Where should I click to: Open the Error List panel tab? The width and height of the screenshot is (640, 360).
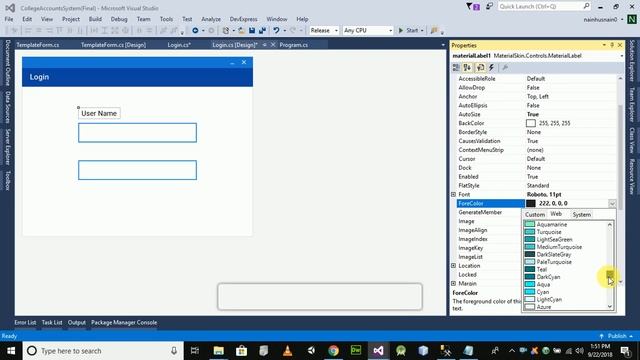[25, 322]
